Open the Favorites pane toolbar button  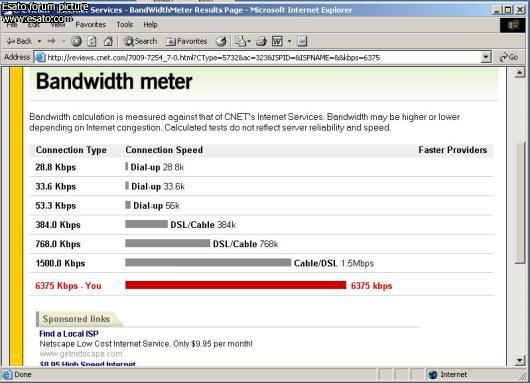186,41
